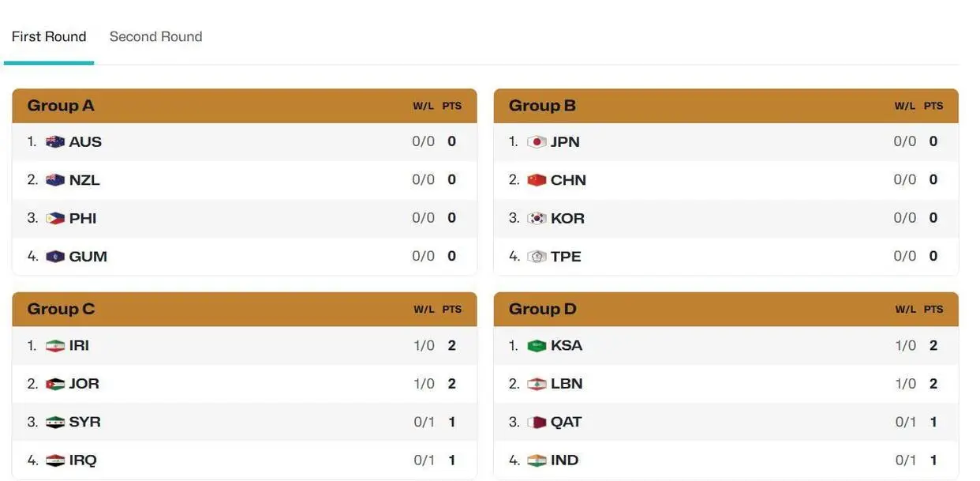Click the Japan flag icon
This screenshot has width=980, height=481.
tap(537, 142)
